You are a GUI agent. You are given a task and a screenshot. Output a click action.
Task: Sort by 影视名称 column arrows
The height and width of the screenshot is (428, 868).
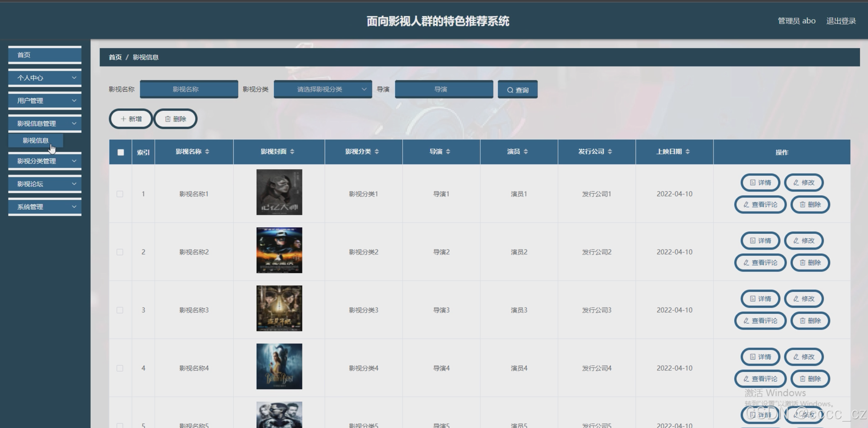coord(207,152)
